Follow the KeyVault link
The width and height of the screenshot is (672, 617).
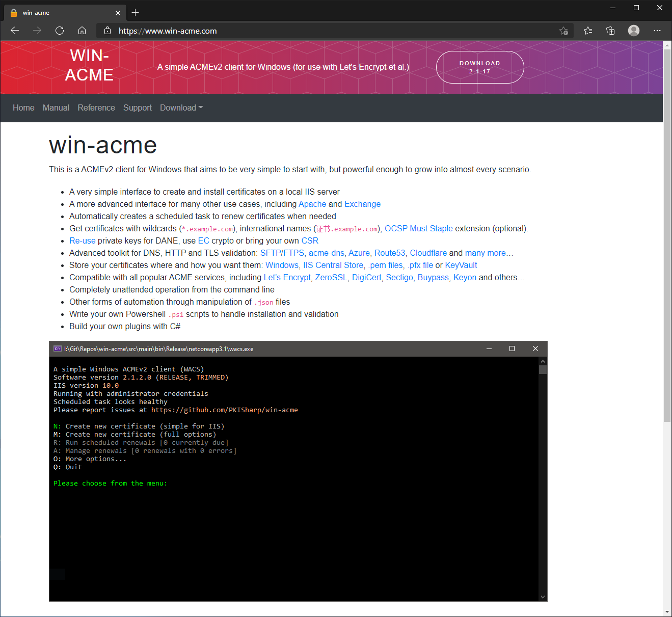pos(461,265)
